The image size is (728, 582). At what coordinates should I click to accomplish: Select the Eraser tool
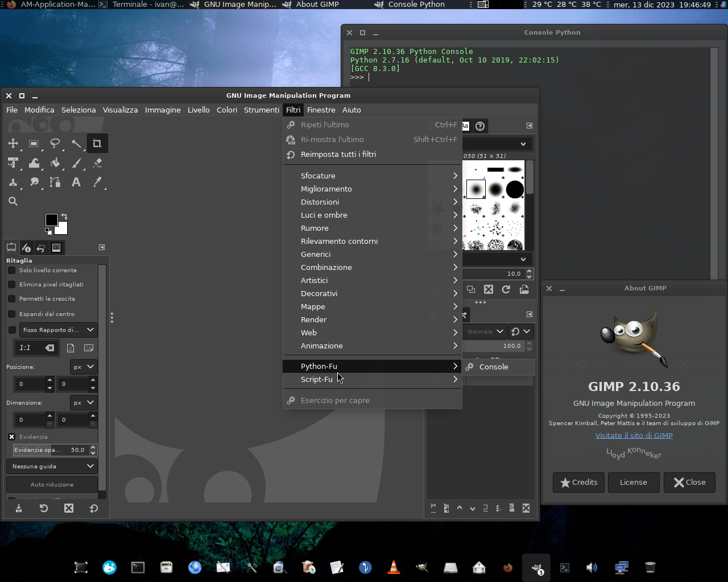pyautogui.click(x=97, y=163)
